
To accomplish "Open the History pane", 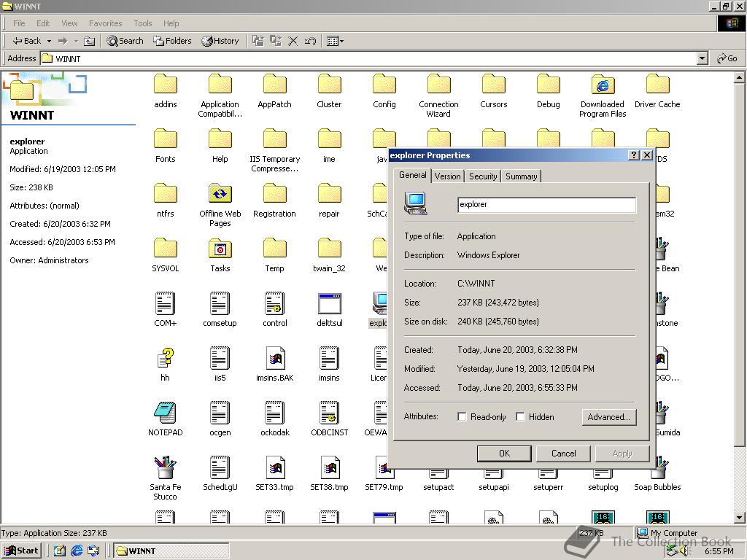I will (220, 41).
